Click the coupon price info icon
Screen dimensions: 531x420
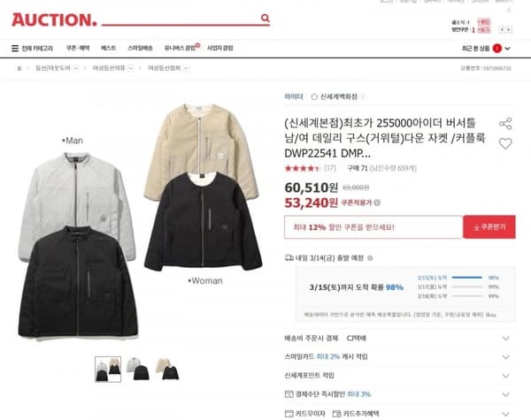(x=377, y=202)
